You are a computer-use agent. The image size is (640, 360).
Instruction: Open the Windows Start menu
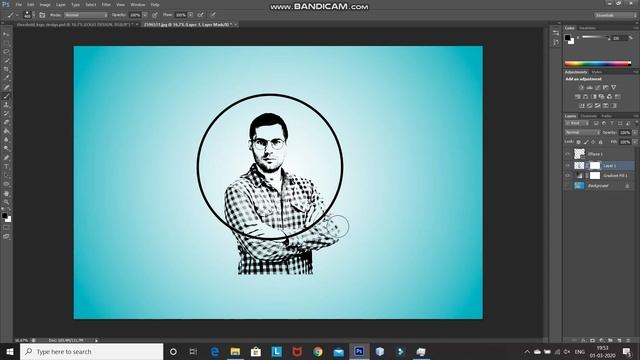(x=10, y=351)
